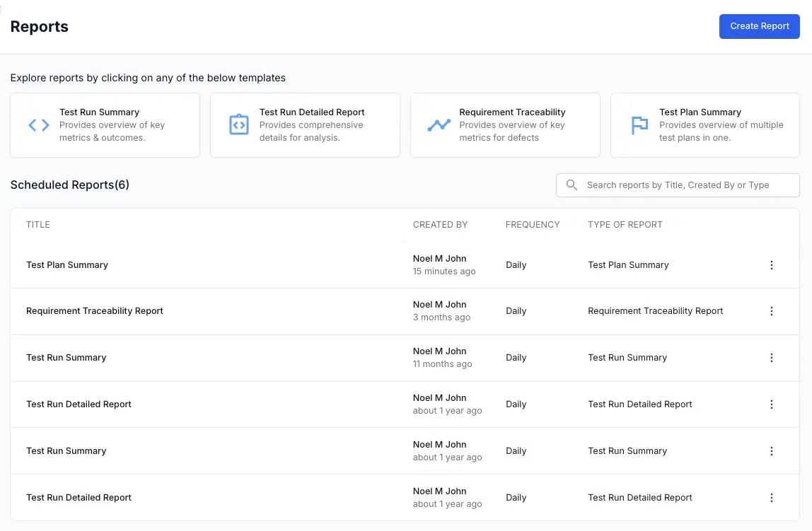Open three-dot menu on the last report row

pos(771,498)
